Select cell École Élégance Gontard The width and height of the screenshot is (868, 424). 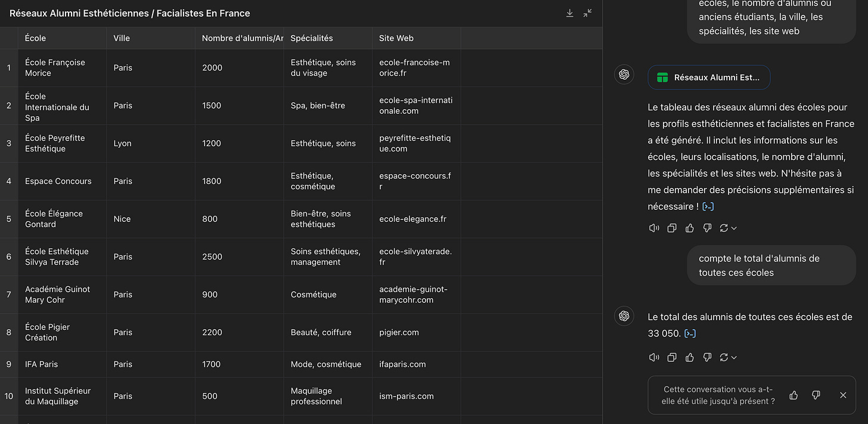point(62,219)
